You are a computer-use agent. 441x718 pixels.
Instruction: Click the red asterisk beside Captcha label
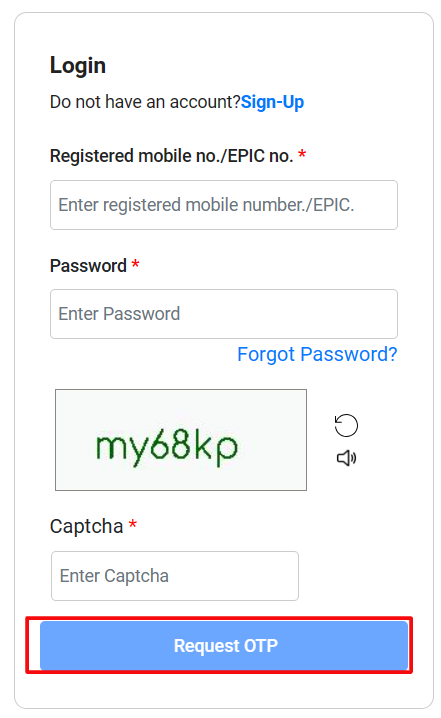133,524
